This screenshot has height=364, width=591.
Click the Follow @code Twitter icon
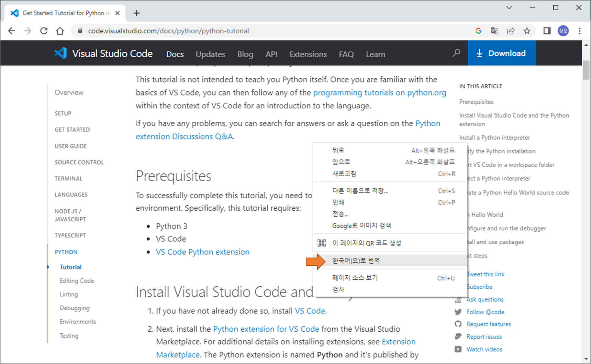coord(458,312)
